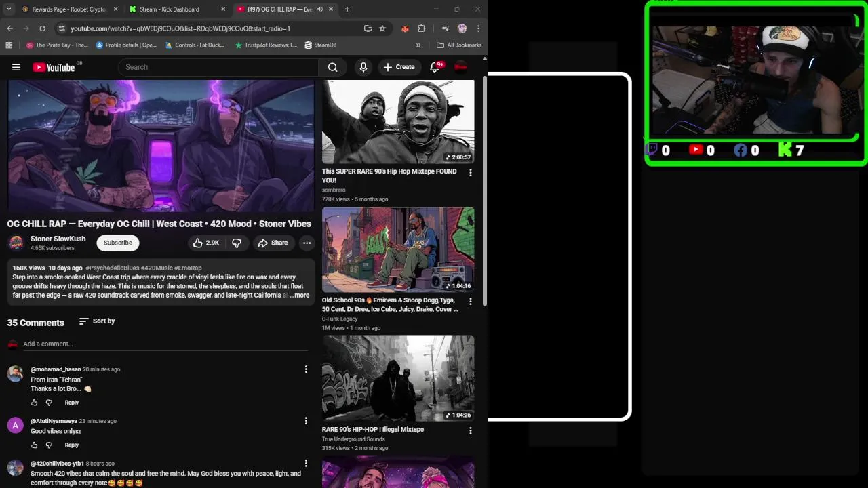Image resolution: width=868 pixels, height=488 pixels.
Task: Open Profile details bookmark
Action: point(127,45)
